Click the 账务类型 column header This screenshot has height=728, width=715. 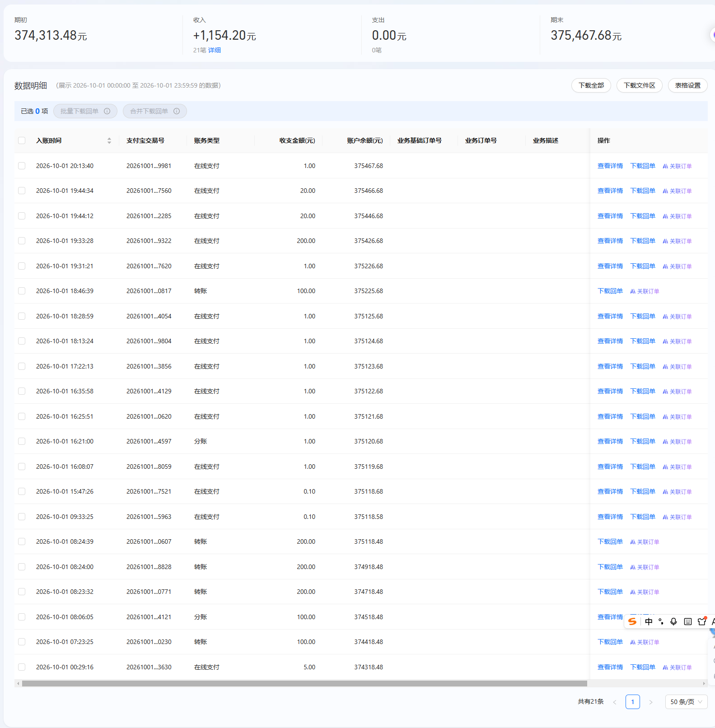pyautogui.click(x=207, y=140)
